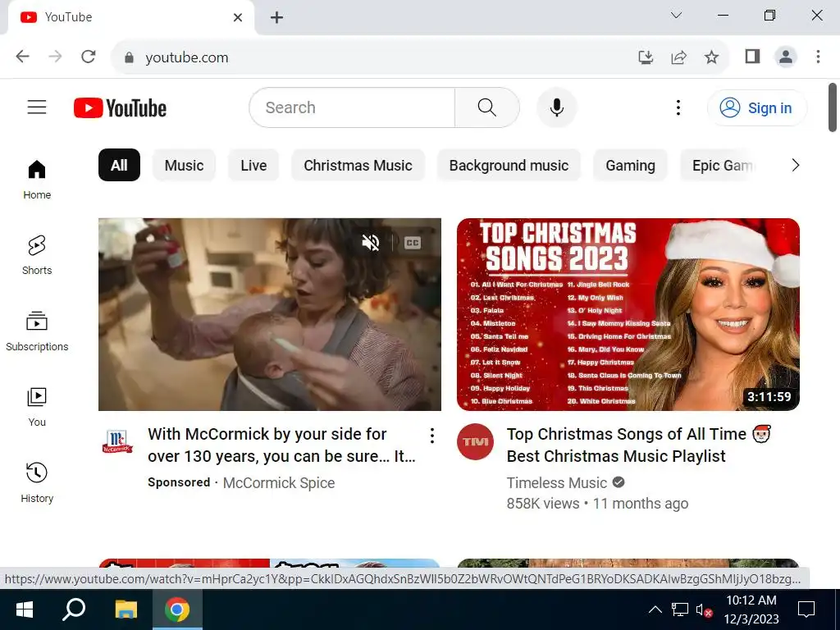Open Shorts from sidebar
Viewport: 840px width, 630px height.
click(37, 256)
